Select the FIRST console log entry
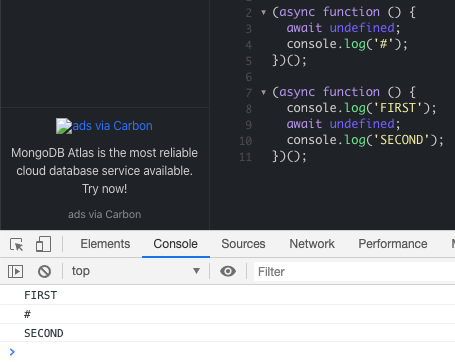Viewport: 455px width, 362px height. click(227, 295)
